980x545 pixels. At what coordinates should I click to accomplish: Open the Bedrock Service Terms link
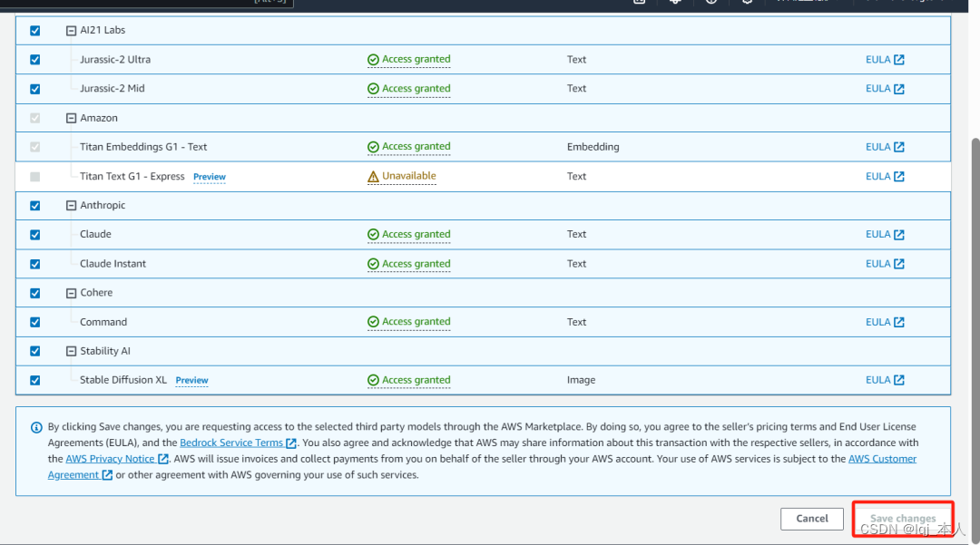238,443
